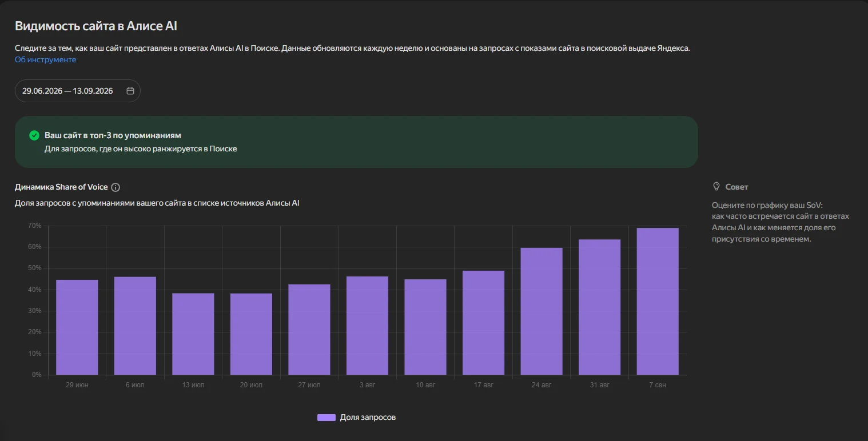Image resolution: width=868 pixels, height=441 pixels.
Task: Open the Об инструменте link
Action: [45, 59]
